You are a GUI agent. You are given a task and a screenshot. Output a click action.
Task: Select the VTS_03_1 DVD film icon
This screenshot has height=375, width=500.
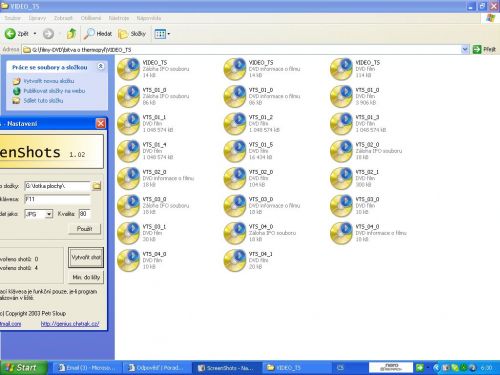(129, 233)
